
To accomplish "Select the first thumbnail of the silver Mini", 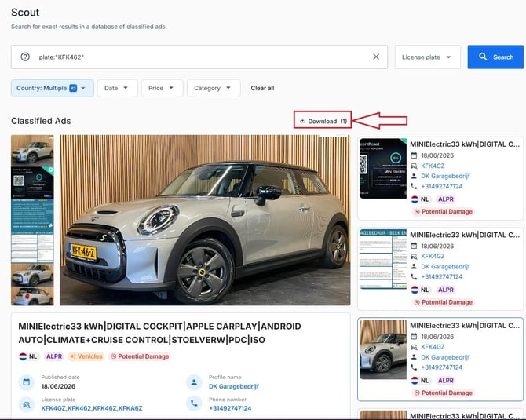I will 32,150.
